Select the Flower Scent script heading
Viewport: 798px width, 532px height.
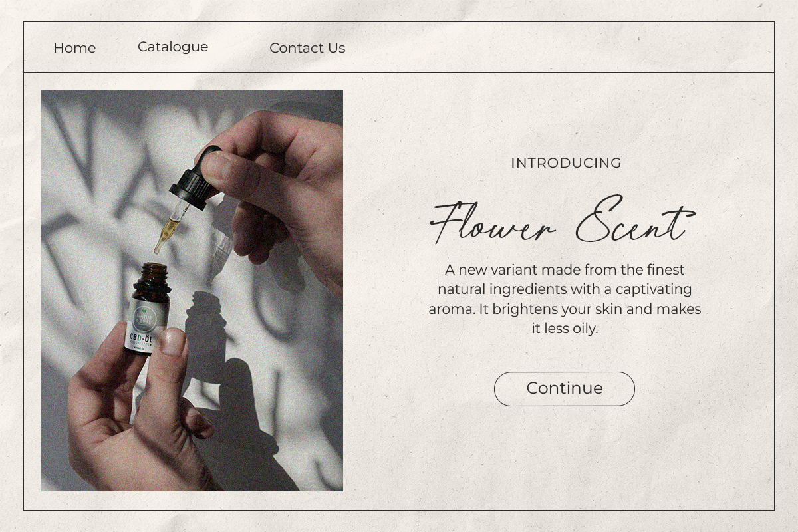pos(563,220)
